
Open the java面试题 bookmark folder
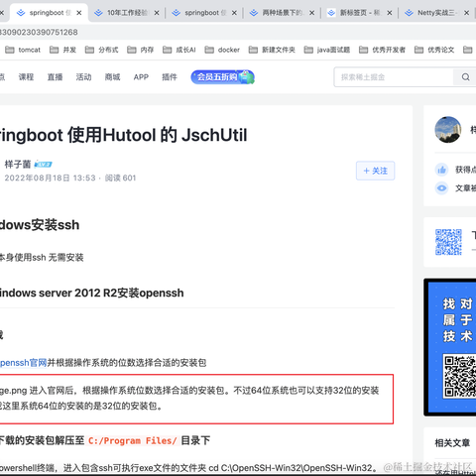pos(327,50)
